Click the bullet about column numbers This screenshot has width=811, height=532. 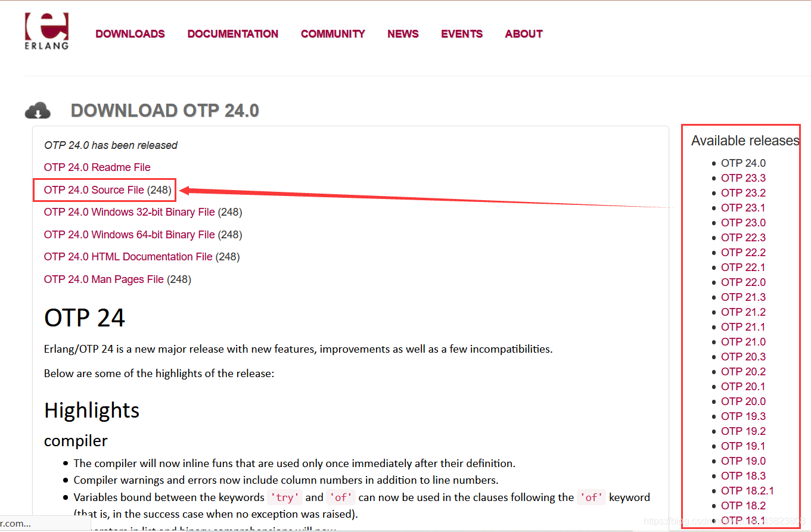286,480
